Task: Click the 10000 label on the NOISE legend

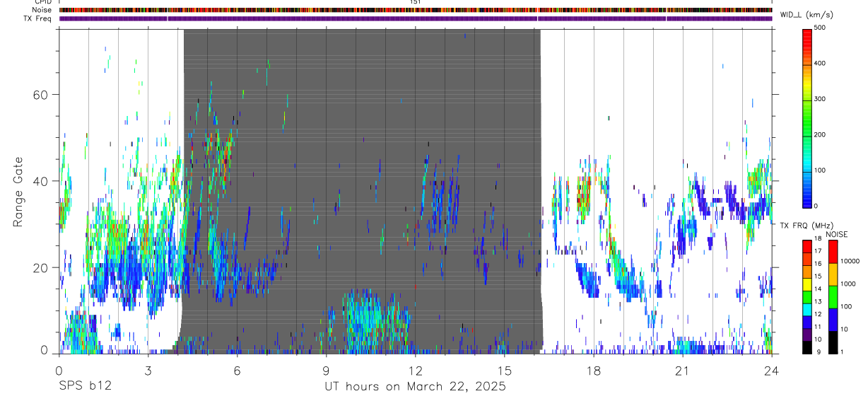Action: [x=849, y=262]
